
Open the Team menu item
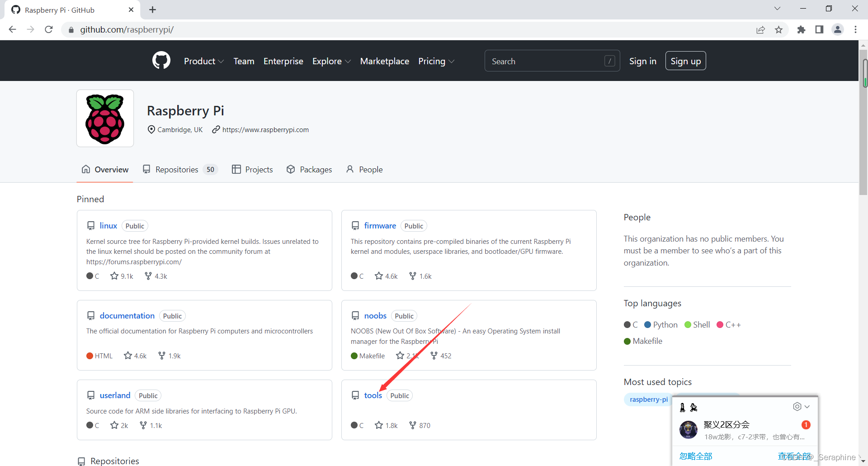pyautogui.click(x=244, y=61)
